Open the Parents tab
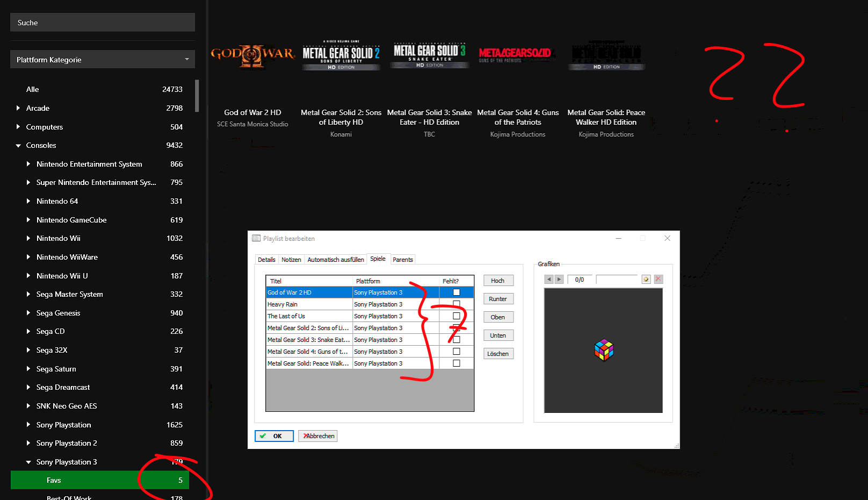This screenshot has height=500, width=868. [x=403, y=260]
